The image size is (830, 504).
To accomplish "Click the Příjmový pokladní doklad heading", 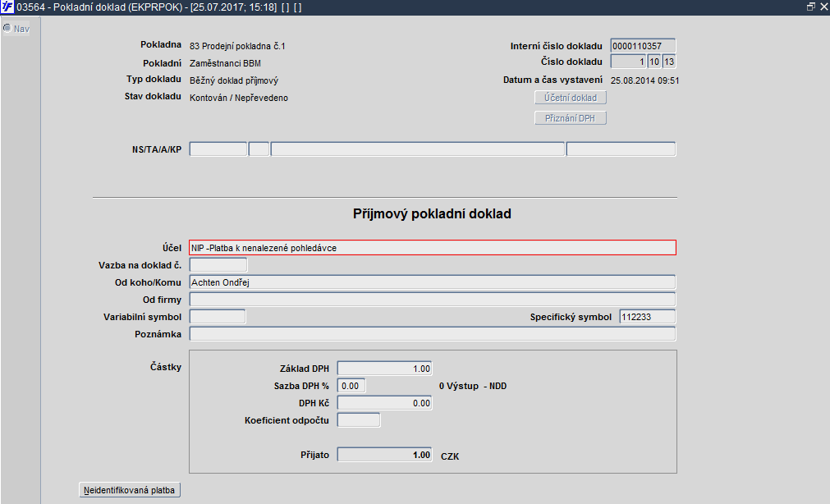I will (x=432, y=214).
